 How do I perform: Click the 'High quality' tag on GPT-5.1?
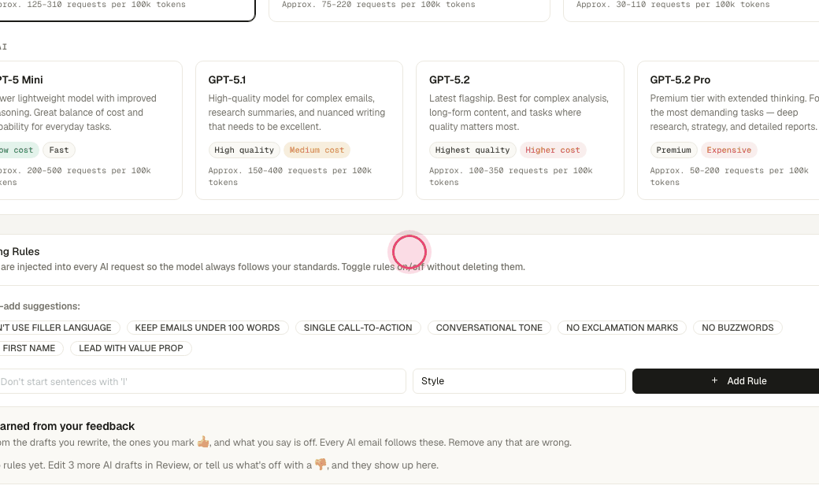(x=244, y=150)
